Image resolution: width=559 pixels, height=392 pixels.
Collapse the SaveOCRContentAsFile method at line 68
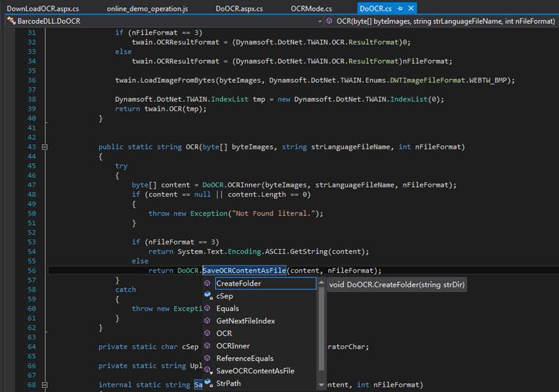45,385
